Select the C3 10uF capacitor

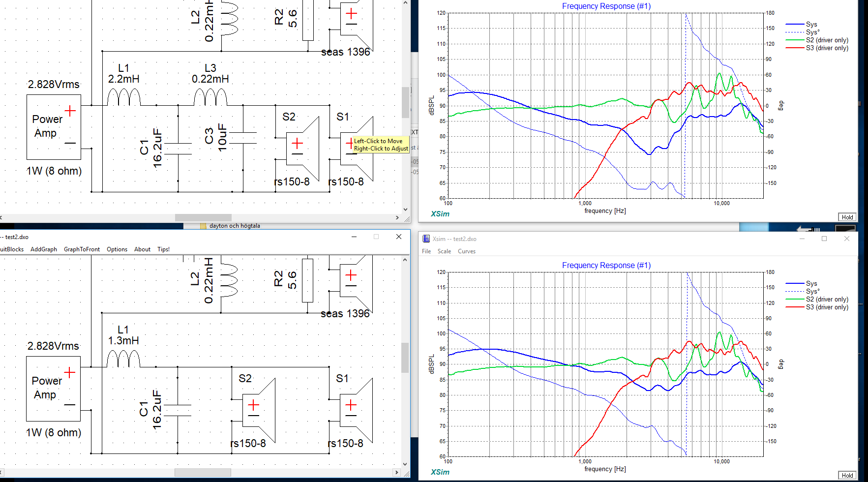coord(243,138)
